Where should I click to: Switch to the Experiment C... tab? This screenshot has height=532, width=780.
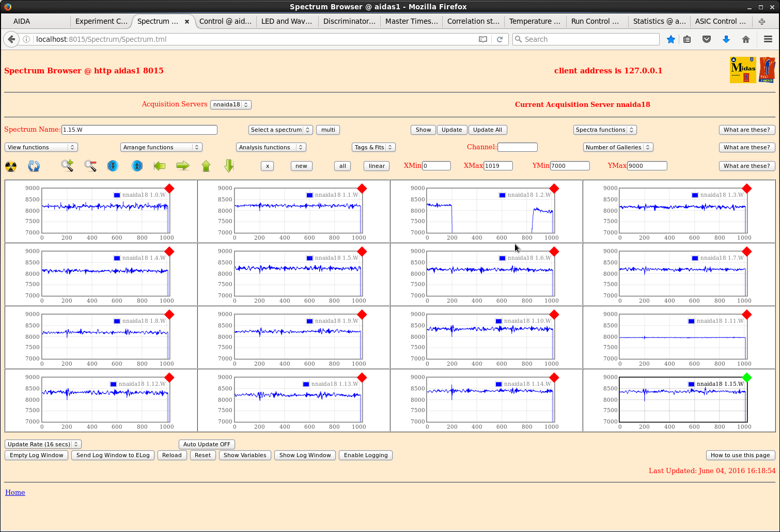pyautogui.click(x=101, y=21)
